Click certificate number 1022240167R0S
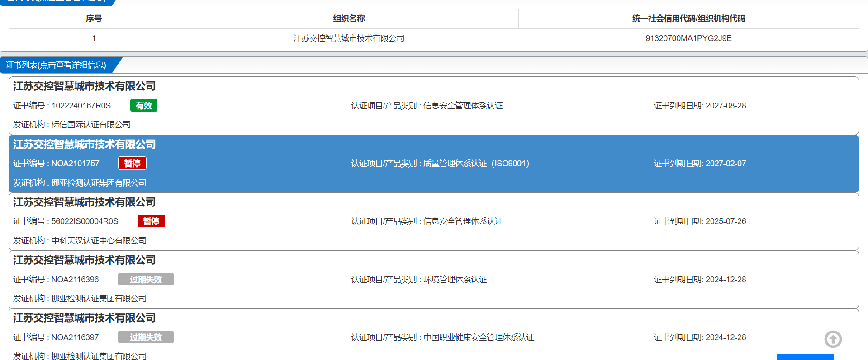This screenshot has height=360, width=868. pos(81,106)
